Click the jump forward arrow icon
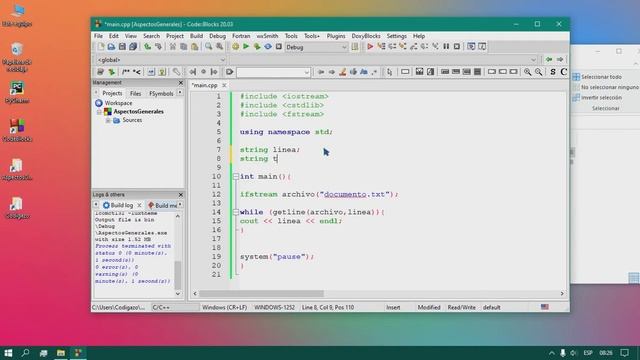 [560, 60]
